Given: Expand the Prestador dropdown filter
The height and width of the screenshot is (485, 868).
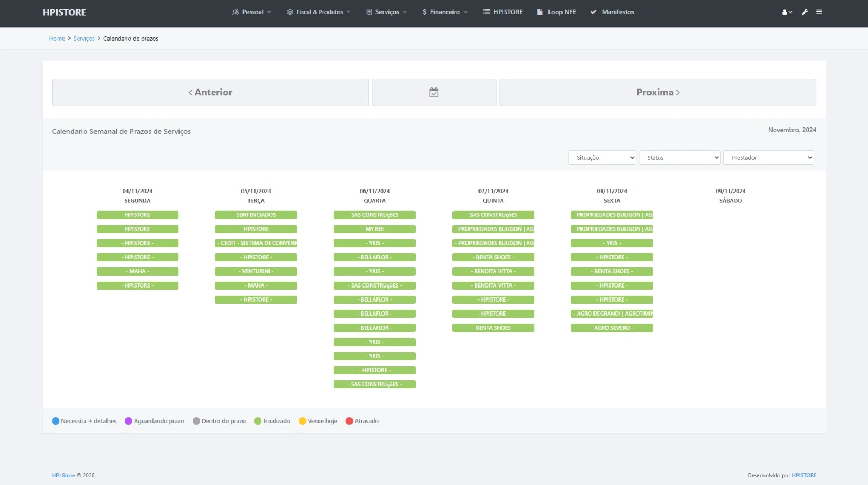Looking at the screenshot, I should (x=768, y=158).
